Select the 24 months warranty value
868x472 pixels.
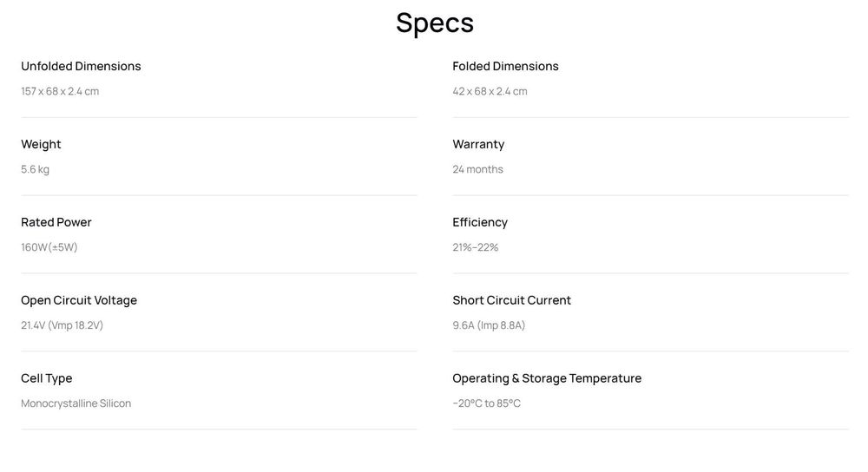(x=477, y=169)
